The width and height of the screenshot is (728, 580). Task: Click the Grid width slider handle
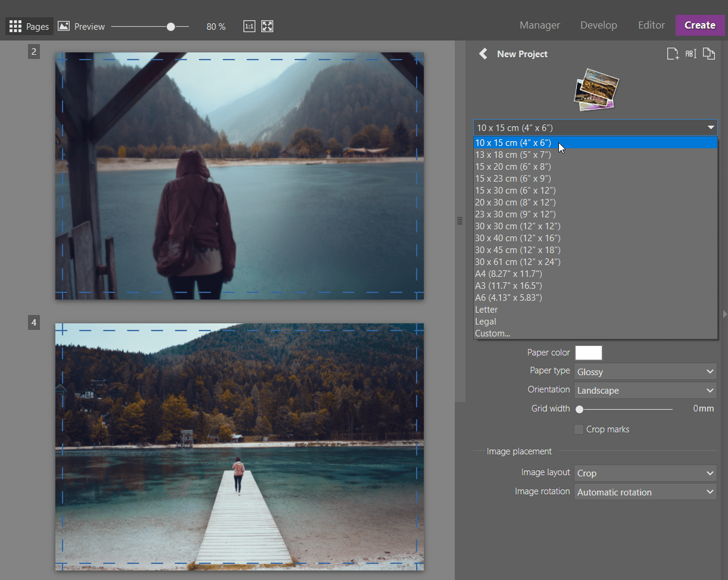click(x=579, y=409)
